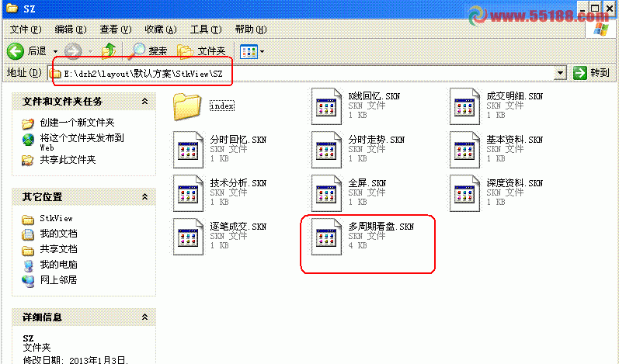Click the index folder name label
The height and width of the screenshot is (364, 619).
click(x=222, y=106)
